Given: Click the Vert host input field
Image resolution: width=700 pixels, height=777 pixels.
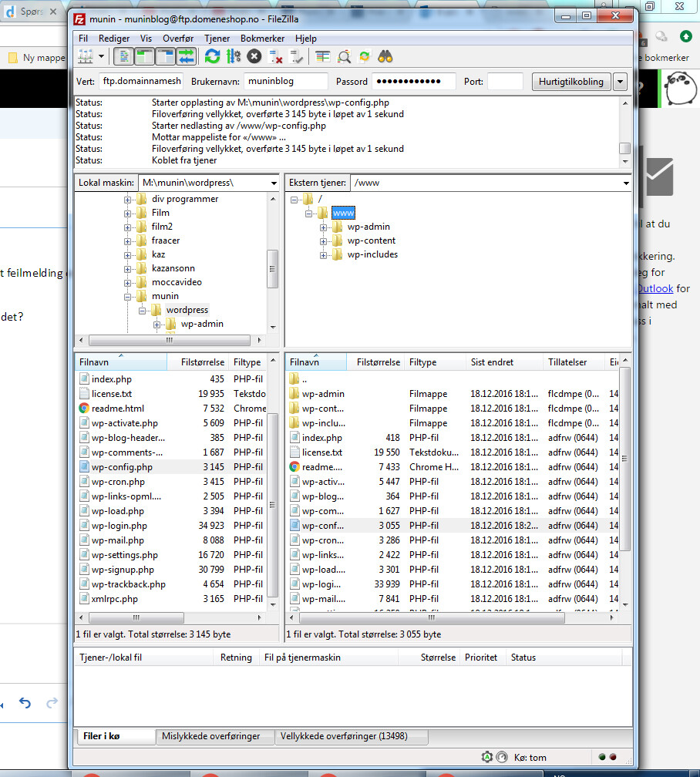Looking at the screenshot, I should click(141, 81).
